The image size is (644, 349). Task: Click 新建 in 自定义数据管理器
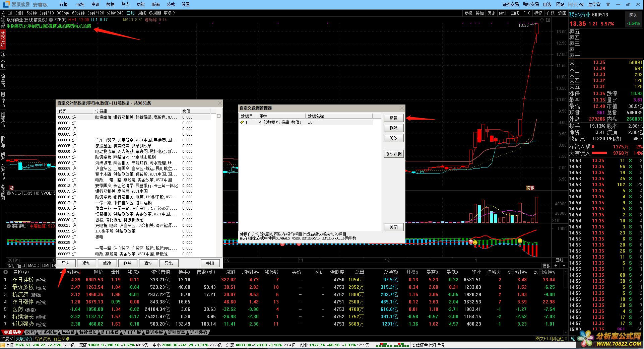click(x=393, y=118)
